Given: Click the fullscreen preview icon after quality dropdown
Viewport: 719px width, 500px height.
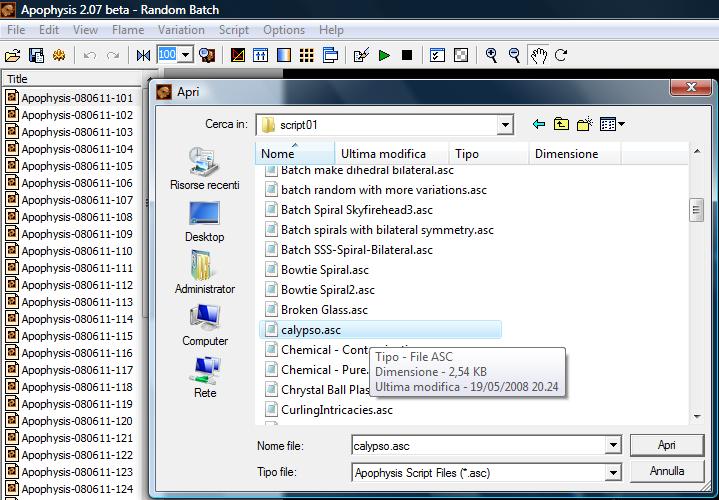Looking at the screenshot, I should pyautogui.click(x=207, y=56).
